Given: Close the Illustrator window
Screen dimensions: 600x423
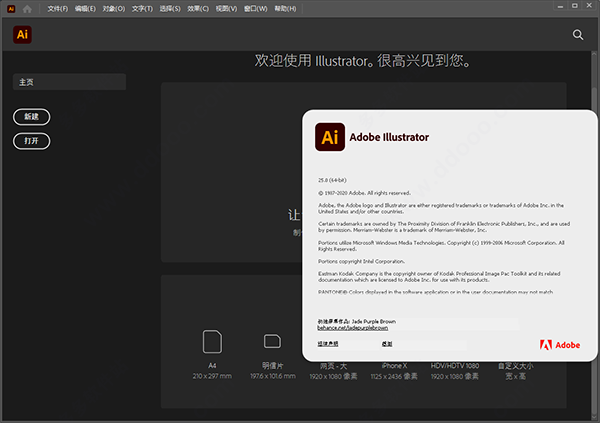Looking at the screenshot, I should pos(589,6).
